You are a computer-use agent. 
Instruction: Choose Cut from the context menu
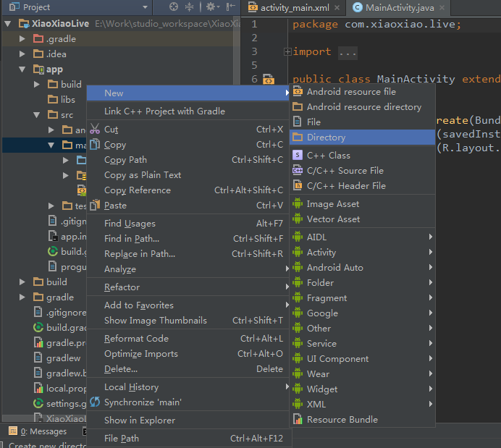coord(188,130)
